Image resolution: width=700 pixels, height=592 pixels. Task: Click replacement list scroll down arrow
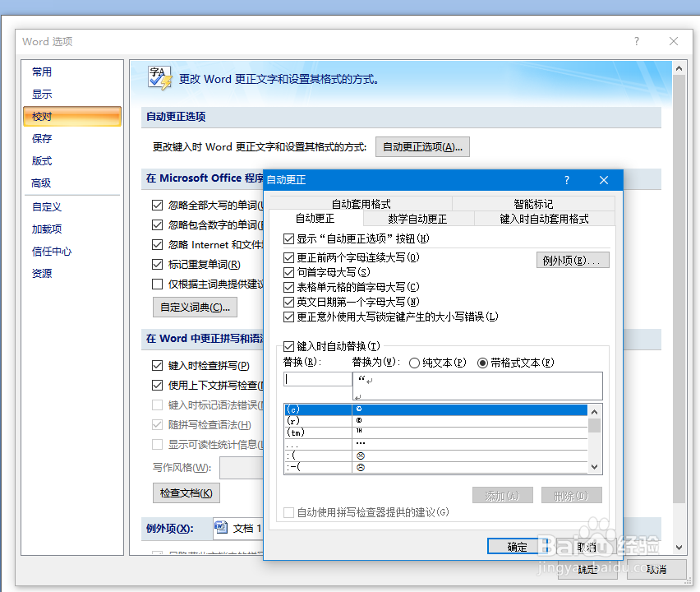tap(594, 467)
